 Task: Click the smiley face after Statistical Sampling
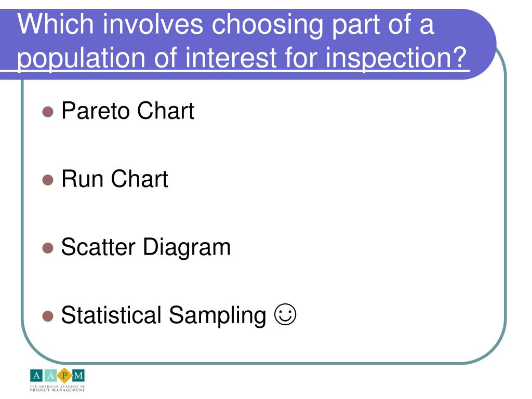coord(285,314)
